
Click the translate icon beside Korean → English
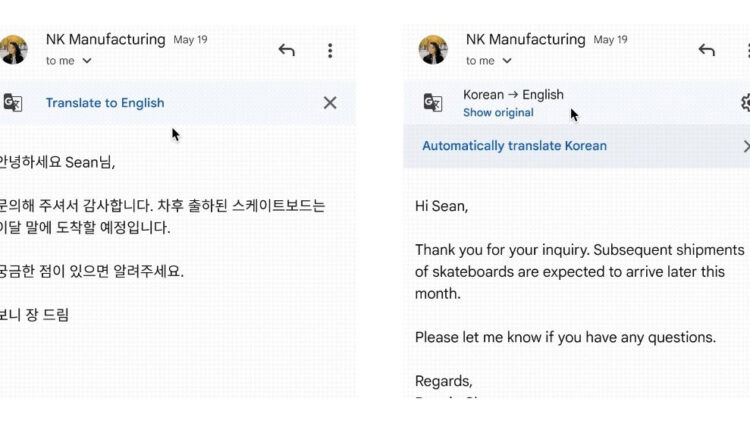433,103
